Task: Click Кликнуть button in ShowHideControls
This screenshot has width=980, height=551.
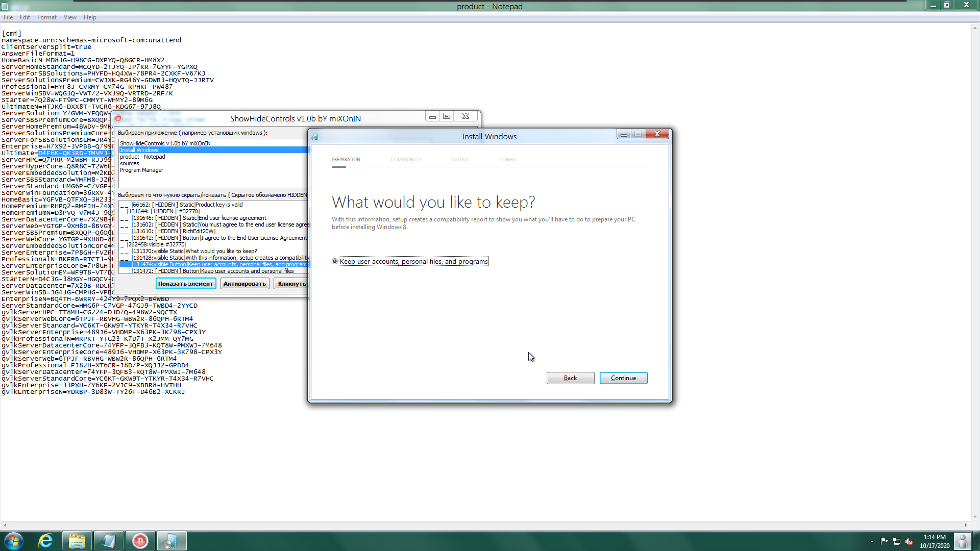Action: pos(291,284)
